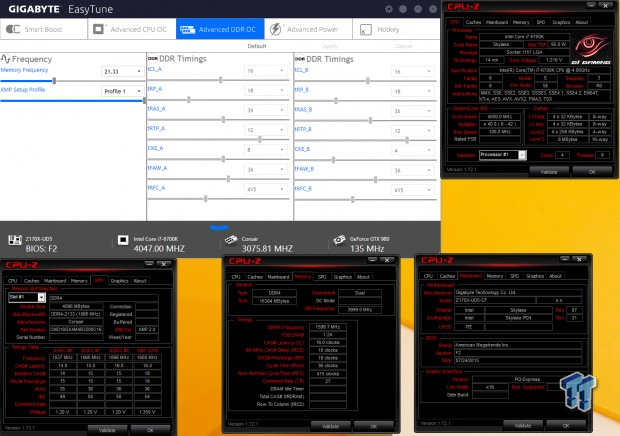Select the Advanced DDR OC tab
The width and height of the screenshot is (620, 436).
(x=220, y=29)
